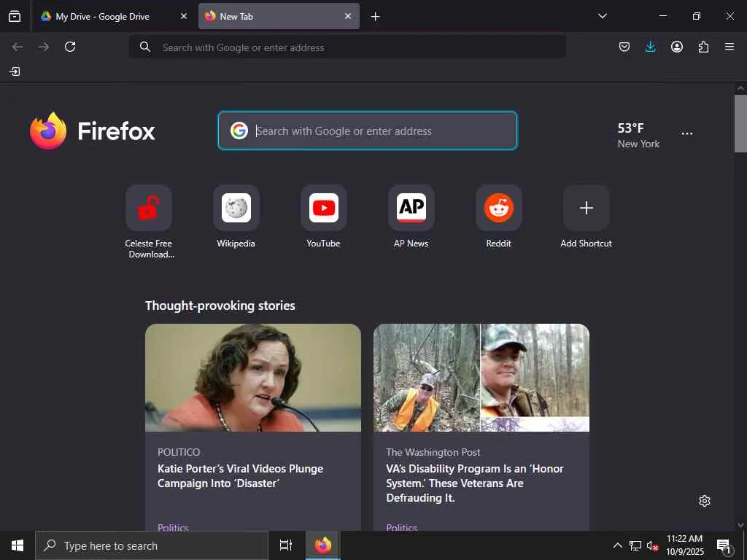The image size is (747, 560).
Task: Open the Windows notification center
Action: tap(724, 545)
